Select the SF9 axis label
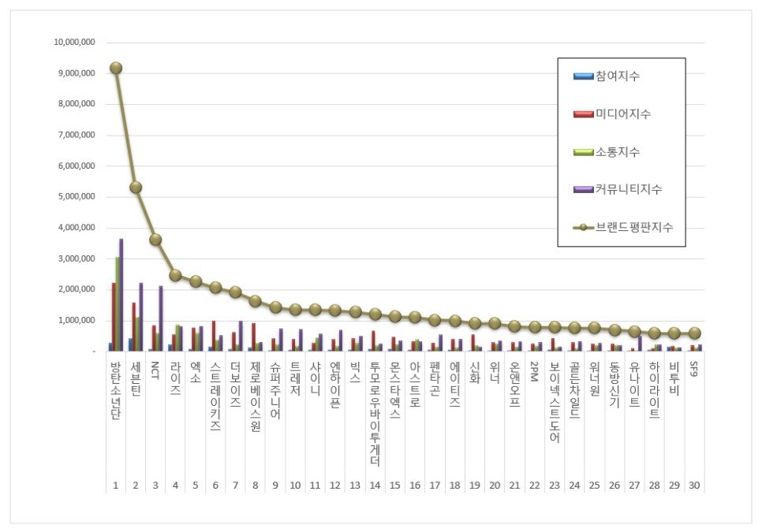Image resolution: width=762 pixels, height=532 pixels. [x=693, y=369]
